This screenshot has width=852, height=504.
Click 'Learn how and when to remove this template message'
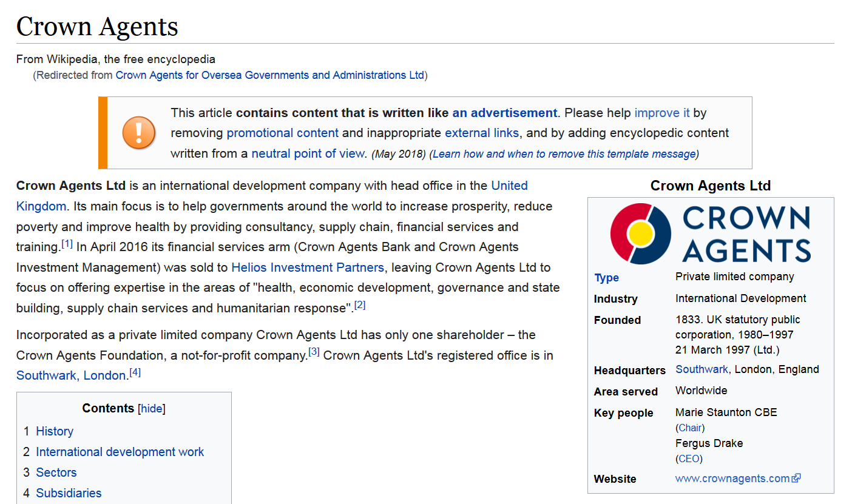[x=564, y=154]
